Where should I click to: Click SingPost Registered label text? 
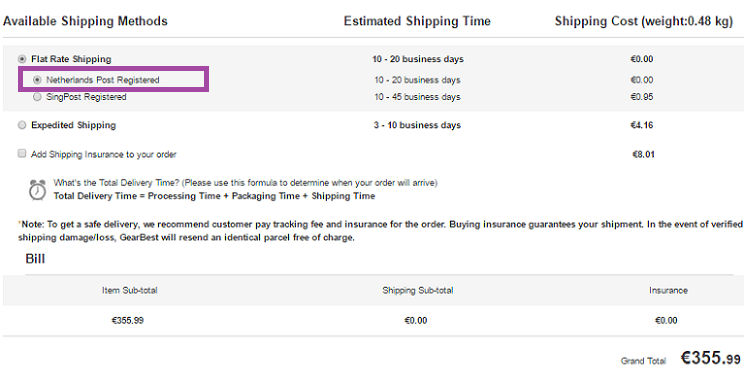pos(86,97)
